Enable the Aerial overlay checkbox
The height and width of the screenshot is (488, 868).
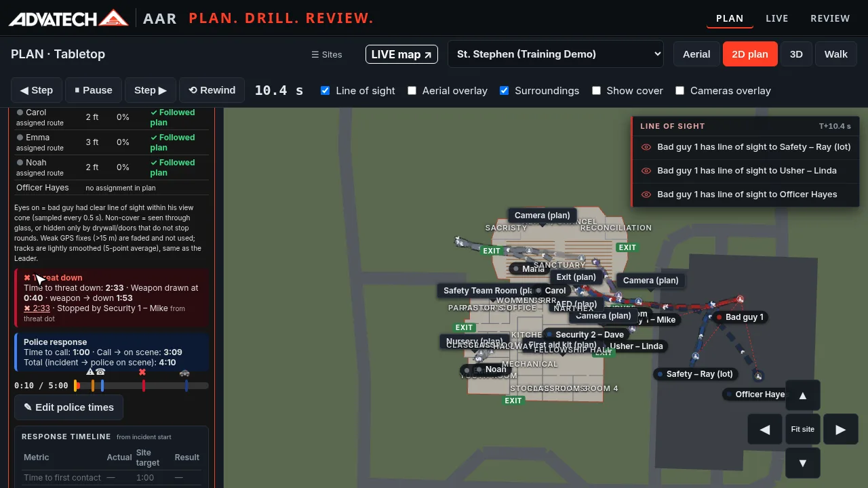[412, 91]
